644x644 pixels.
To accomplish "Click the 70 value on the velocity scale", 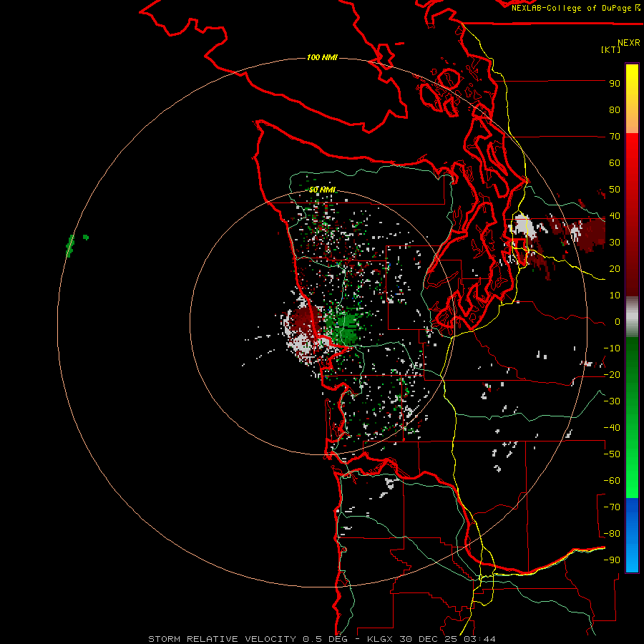I will pos(615,137).
